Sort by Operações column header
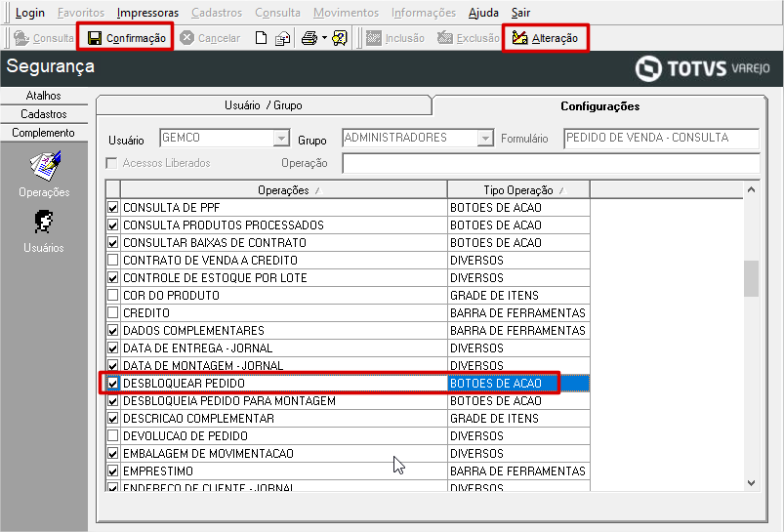The width and height of the screenshot is (784, 532). (x=283, y=190)
